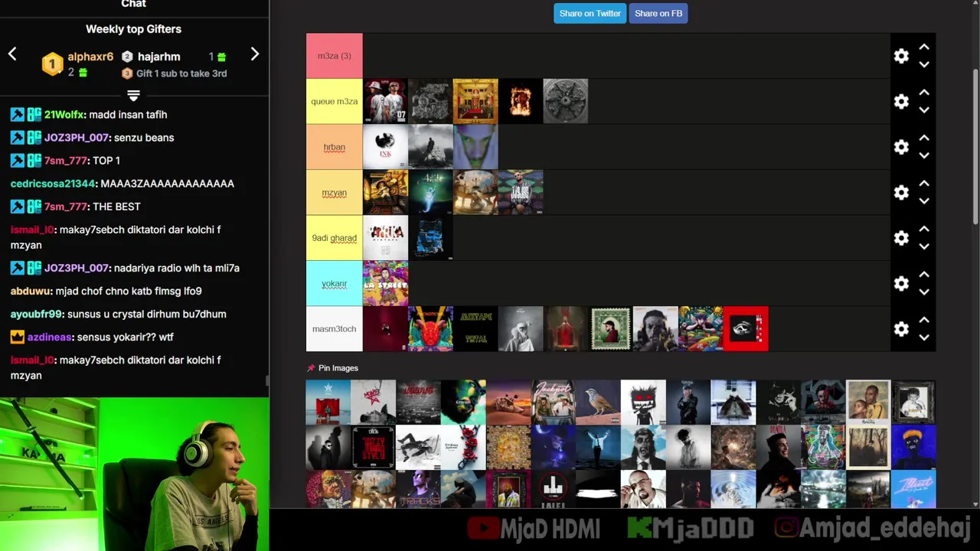Click Share on FB button

click(658, 13)
